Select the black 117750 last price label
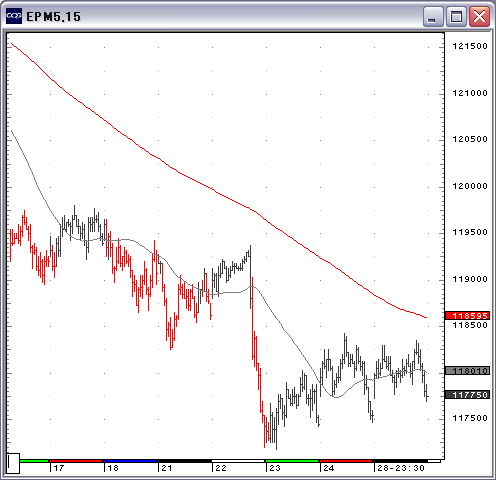Screen dimensions: 496x480 [468, 395]
